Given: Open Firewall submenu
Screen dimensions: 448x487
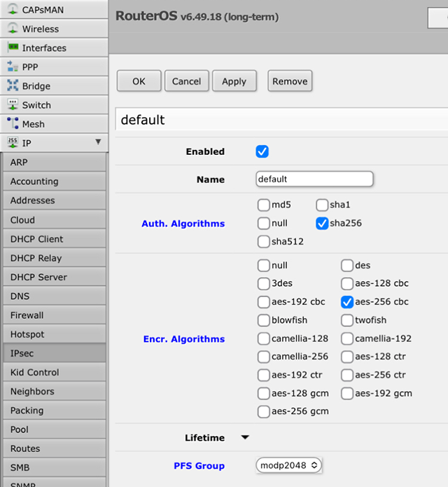Looking at the screenshot, I should (x=55, y=315).
